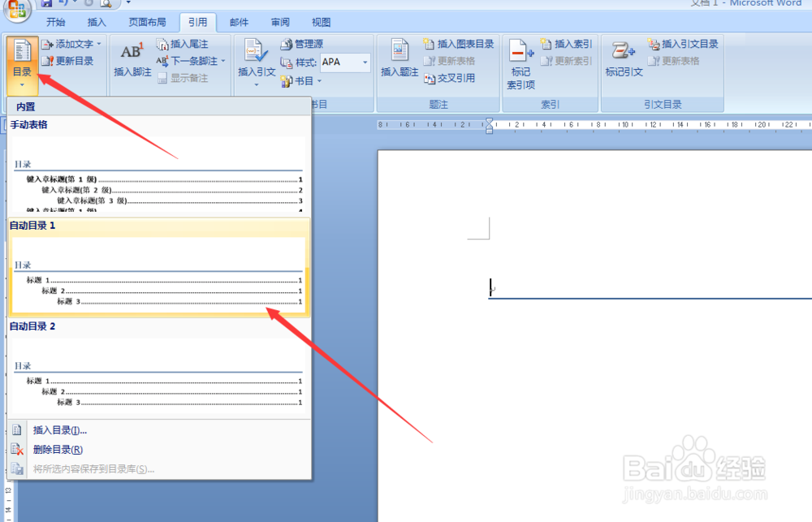
Task: Click 标记索引项 button
Action: click(521, 64)
